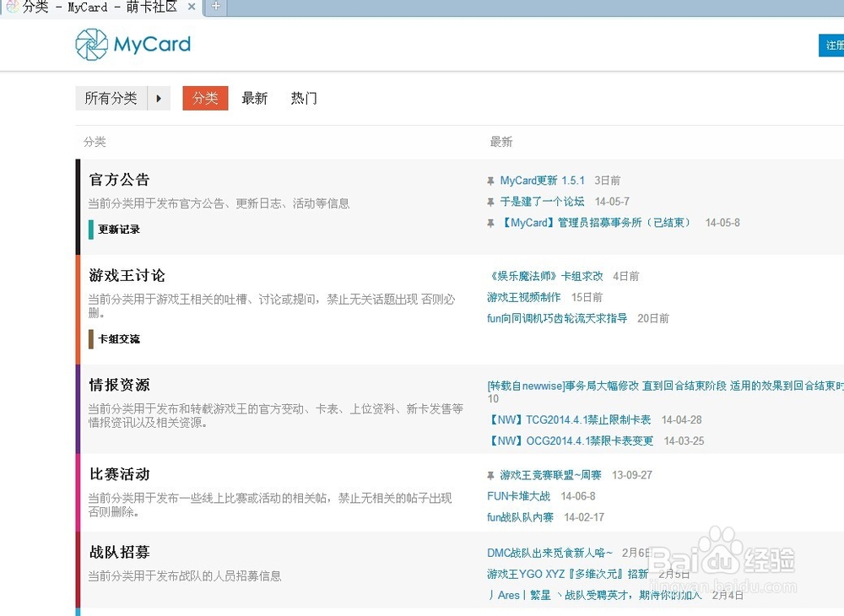Open topic 【NW】OCG2014.4.1禁限卡表变更
844x616 pixels.
coord(570,440)
